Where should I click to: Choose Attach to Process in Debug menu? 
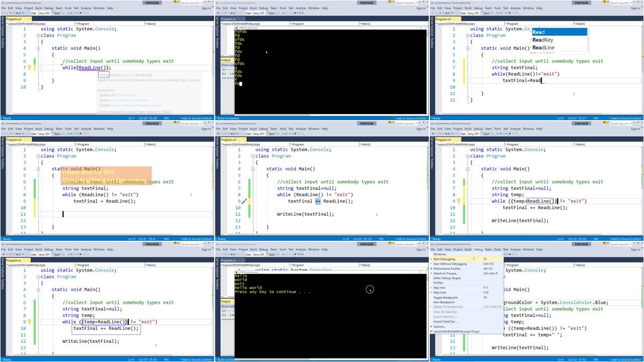coord(468,274)
